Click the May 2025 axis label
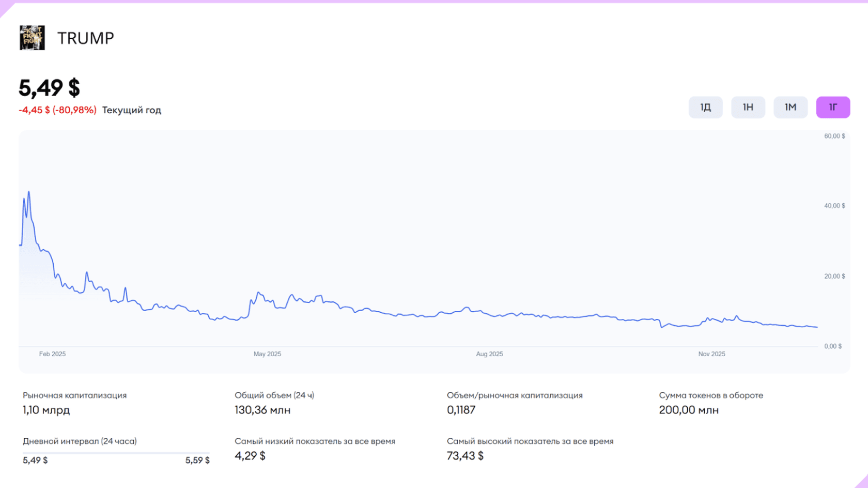Screen dimensions: 868x488 267,354
